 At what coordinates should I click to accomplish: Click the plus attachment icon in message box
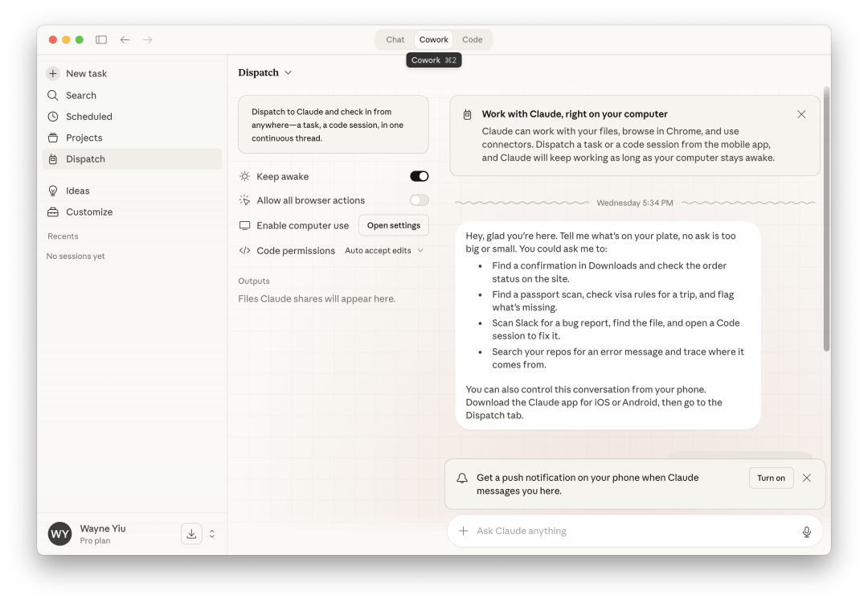point(463,531)
